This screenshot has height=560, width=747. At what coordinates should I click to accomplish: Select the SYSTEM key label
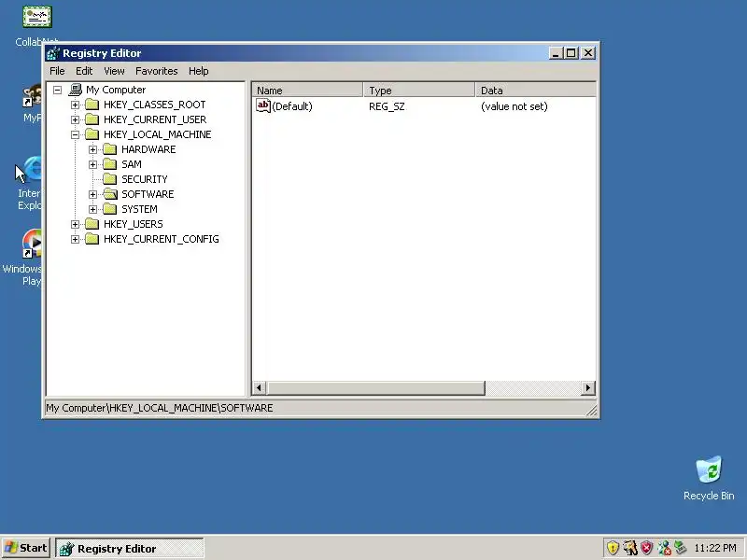(x=139, y=209)
